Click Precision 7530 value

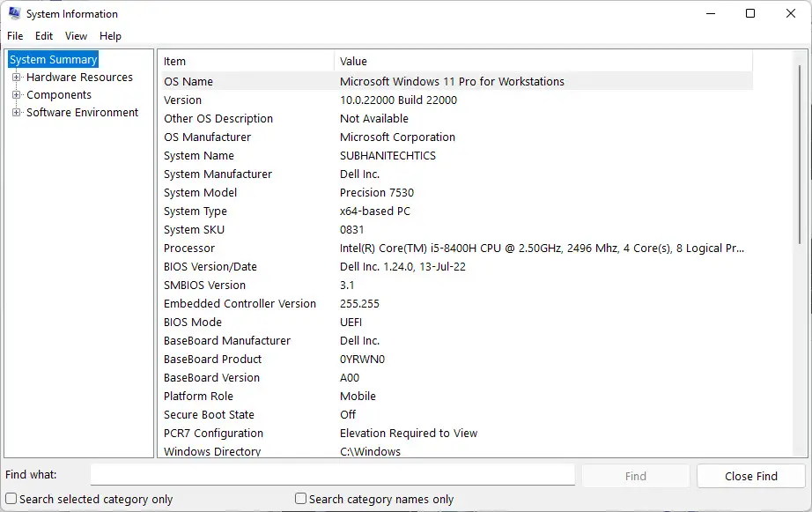click(x=377, y=193)
